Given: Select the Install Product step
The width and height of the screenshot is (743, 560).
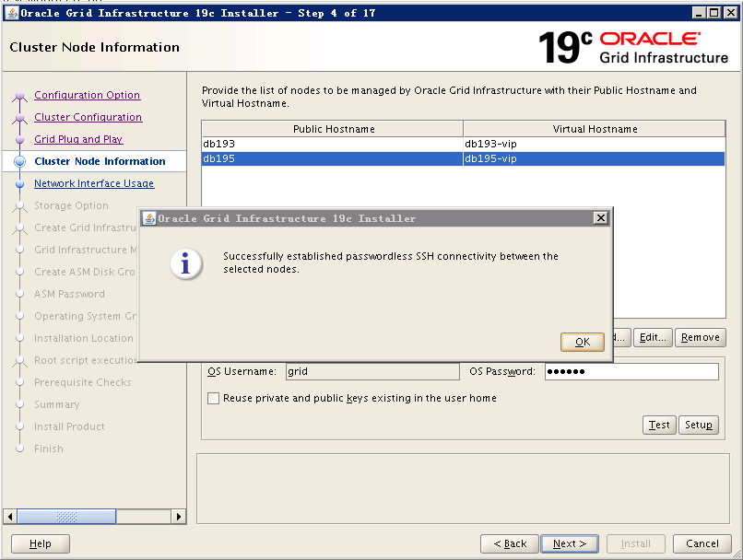Looking at the screenshot, I should pos(69,426).
